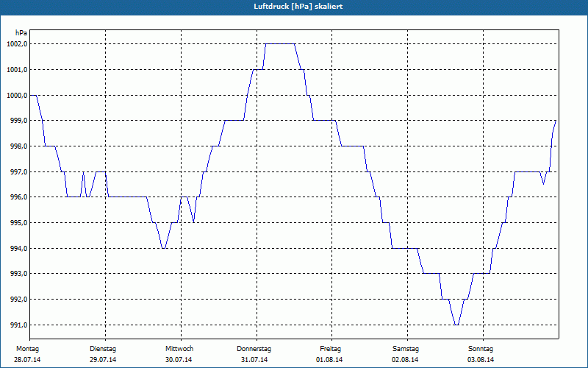
Task: Click the date 03.08.14
Action: pos(481,360)
